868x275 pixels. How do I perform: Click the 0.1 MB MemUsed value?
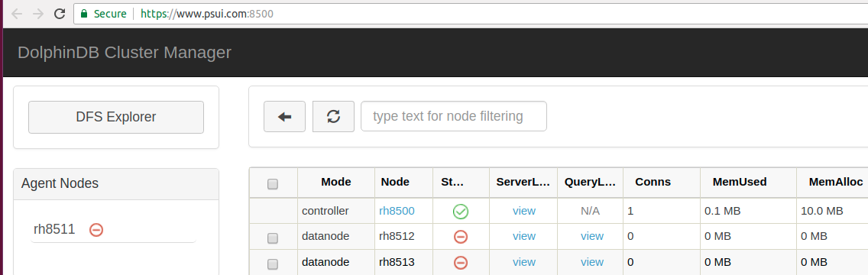[x=722, y=211]
